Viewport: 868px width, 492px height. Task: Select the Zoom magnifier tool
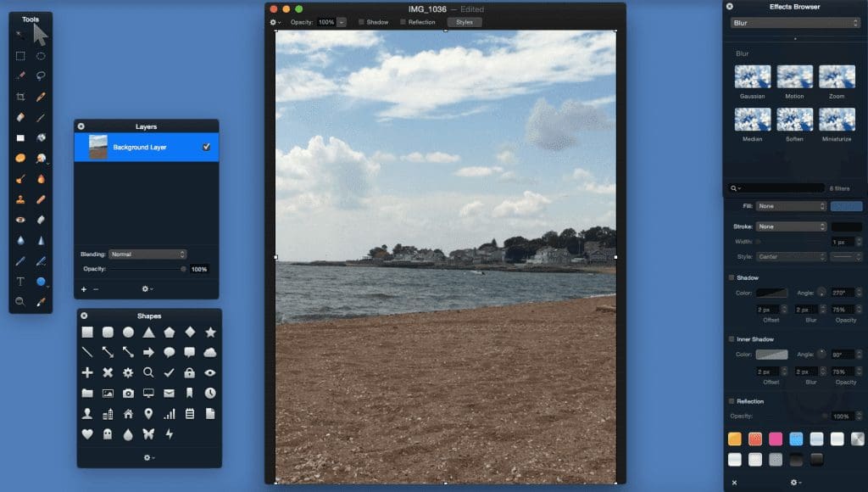[x=20, y=301]
